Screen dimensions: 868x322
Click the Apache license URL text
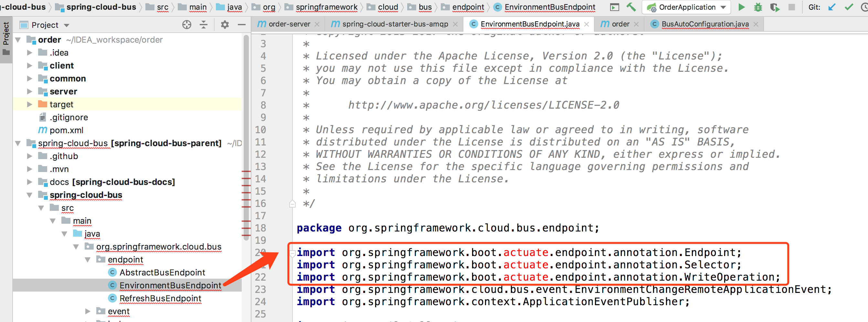[483, 105]
